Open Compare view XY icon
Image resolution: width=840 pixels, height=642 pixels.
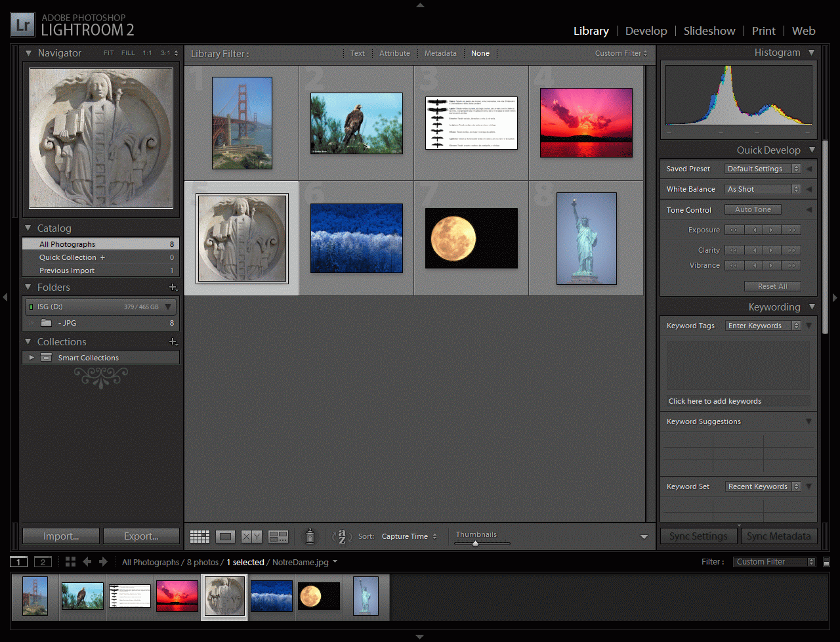[x=251, y=536]
